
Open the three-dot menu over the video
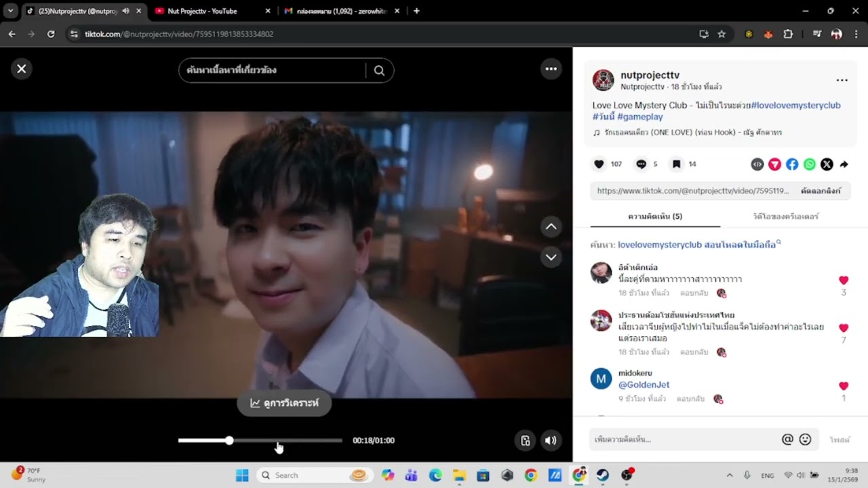[551, 68]
